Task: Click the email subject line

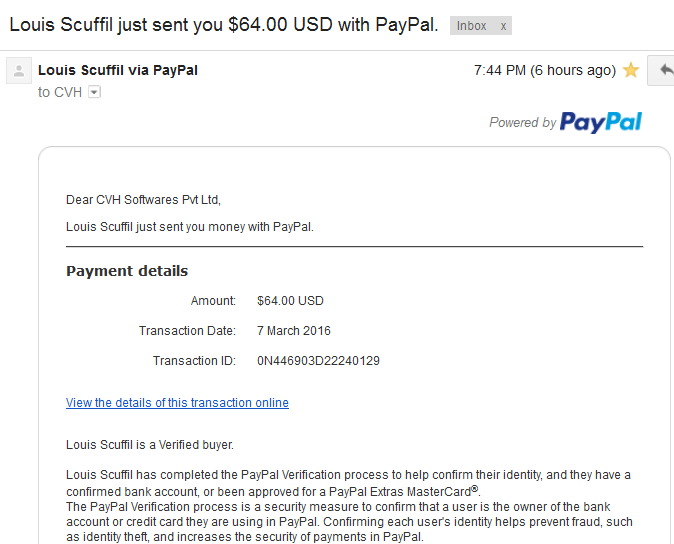Action: 224,24
